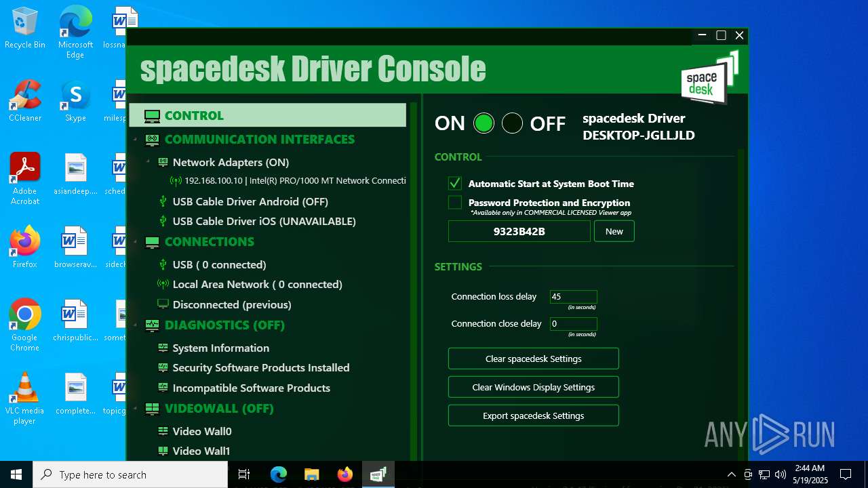Viewport: 868px width, 488px height.
Task: Click the CONNECTIONS monitor icon
Action: coord(152,242)
